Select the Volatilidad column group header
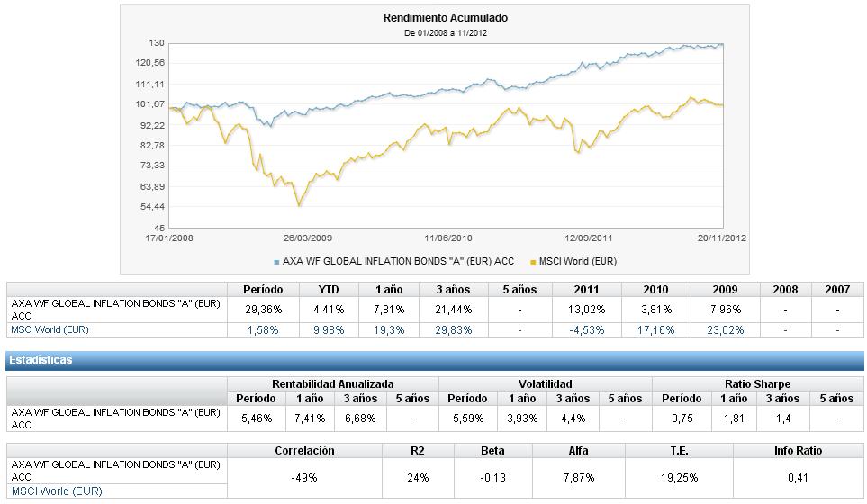The height and width of the screenshot is (504, 867). 546,384
